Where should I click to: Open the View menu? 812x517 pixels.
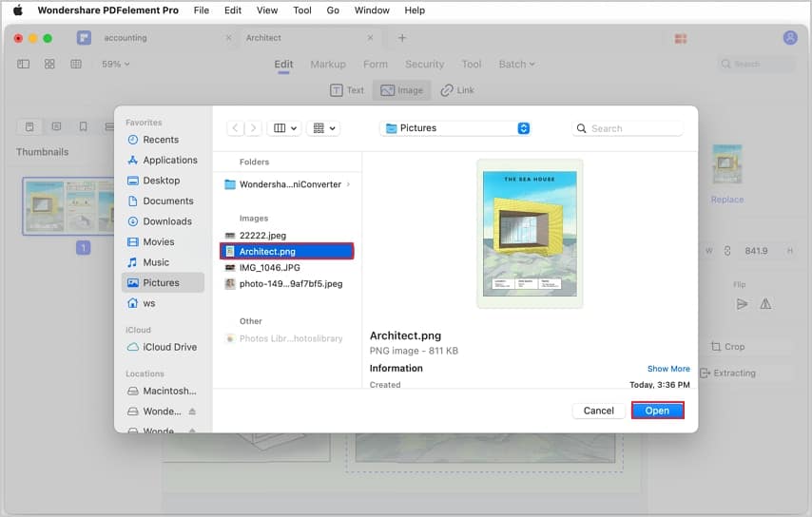[x=266, y=10]
